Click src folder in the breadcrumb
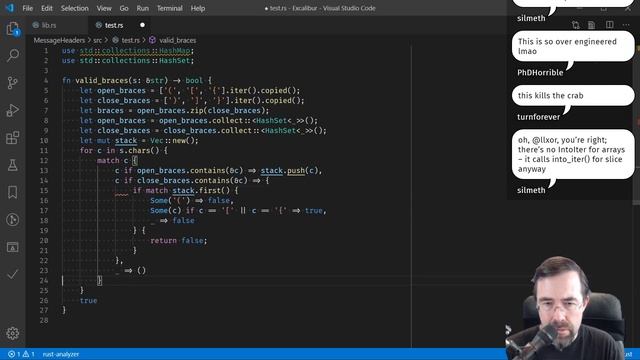The width and height of the screenshot is (640, 360). [98, 40]
